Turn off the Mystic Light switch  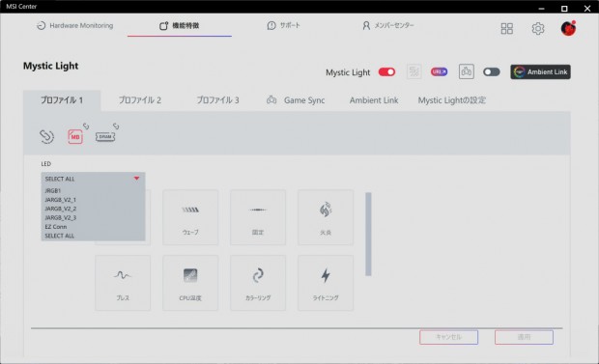[x=386, y=71]
